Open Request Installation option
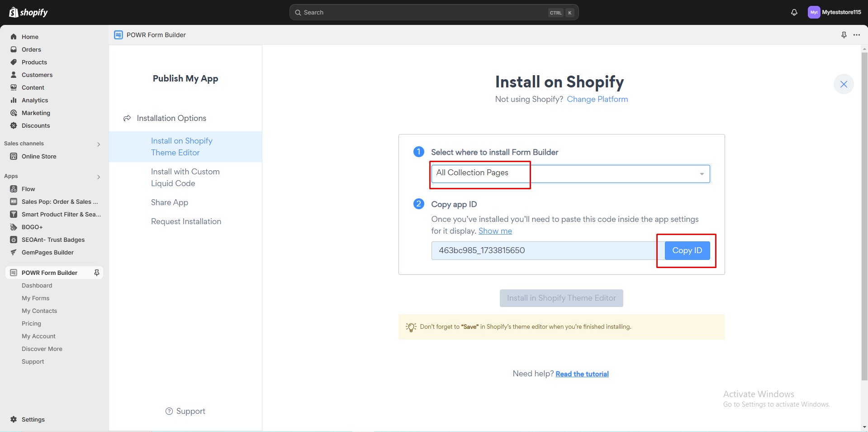Screen dimensions: 868x432 186,221
